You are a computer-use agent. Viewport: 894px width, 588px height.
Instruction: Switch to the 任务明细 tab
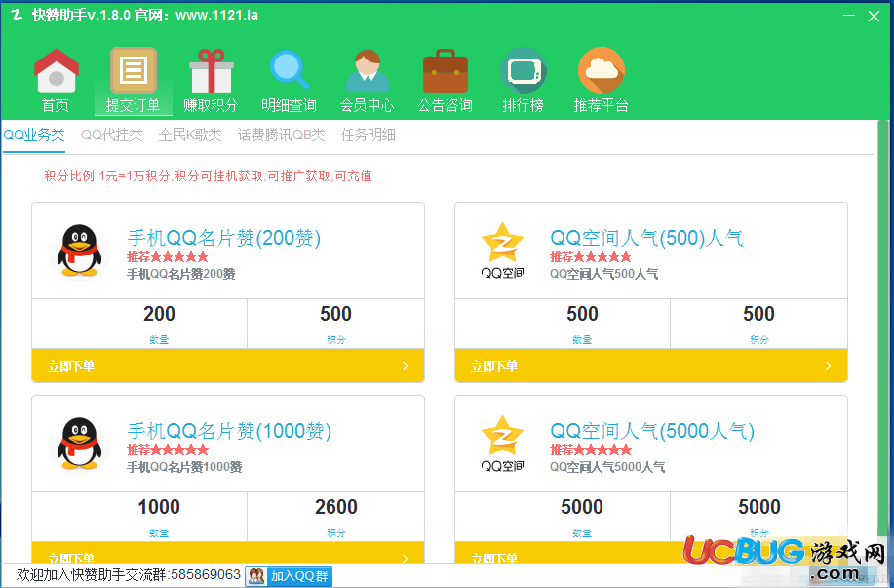point(369,136)
